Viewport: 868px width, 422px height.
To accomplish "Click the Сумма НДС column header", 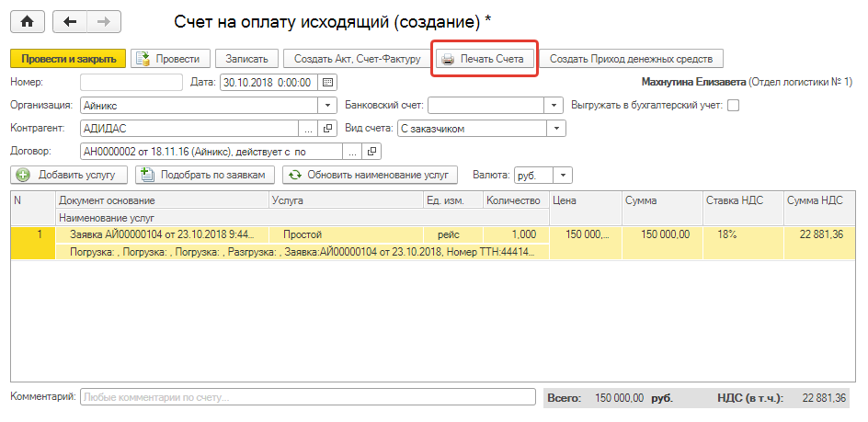I will [x=819, y=209].
